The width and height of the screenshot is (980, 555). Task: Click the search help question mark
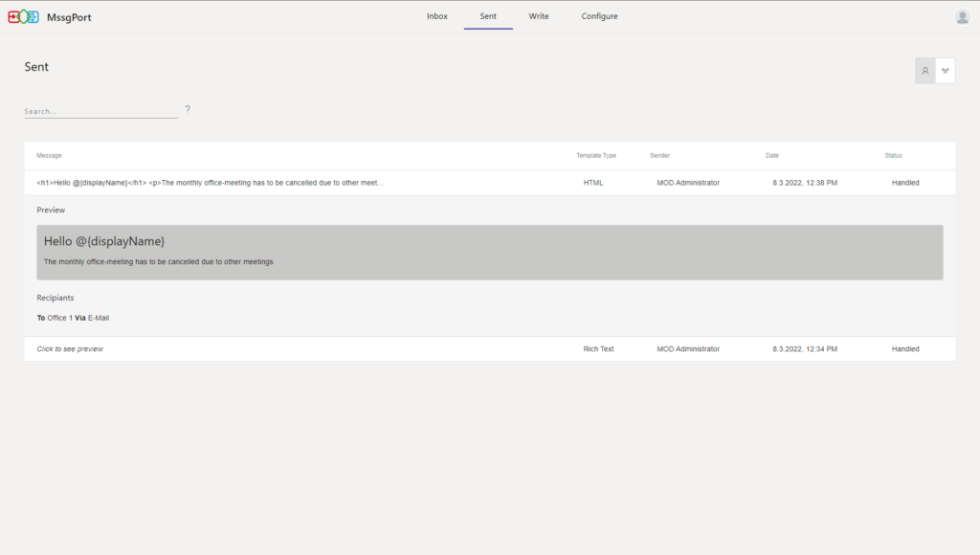click(x=188, y=109)
